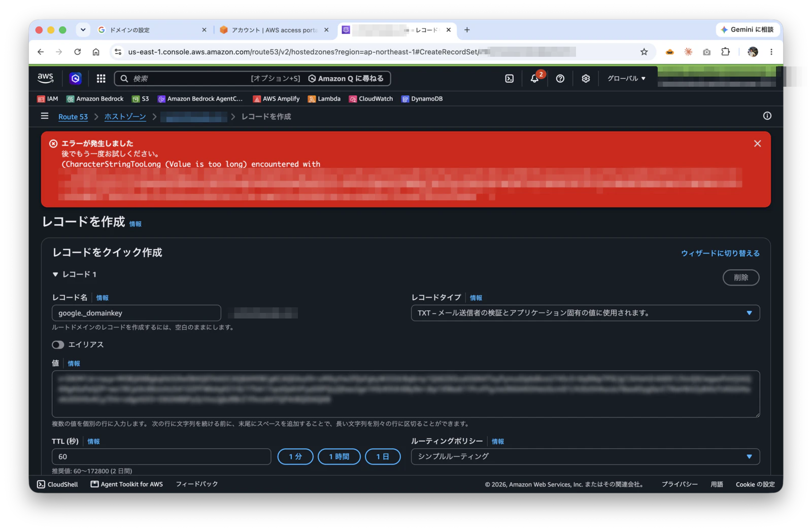Viewport: 812px width, 531px height.
Task: Go forward in browser history
Action: pyautogui.click(x=59, y=52)
